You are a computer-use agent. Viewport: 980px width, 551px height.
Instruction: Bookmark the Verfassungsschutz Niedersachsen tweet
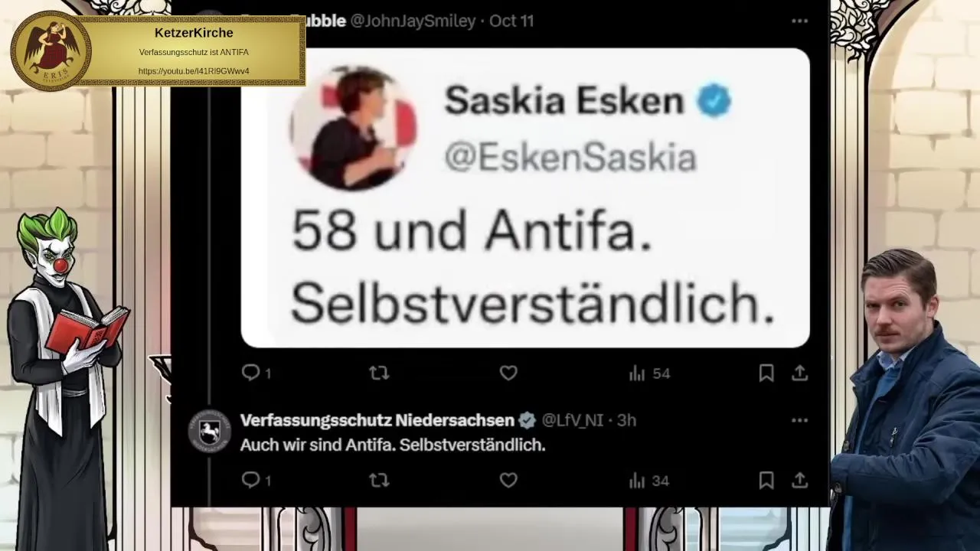(766, 480)
